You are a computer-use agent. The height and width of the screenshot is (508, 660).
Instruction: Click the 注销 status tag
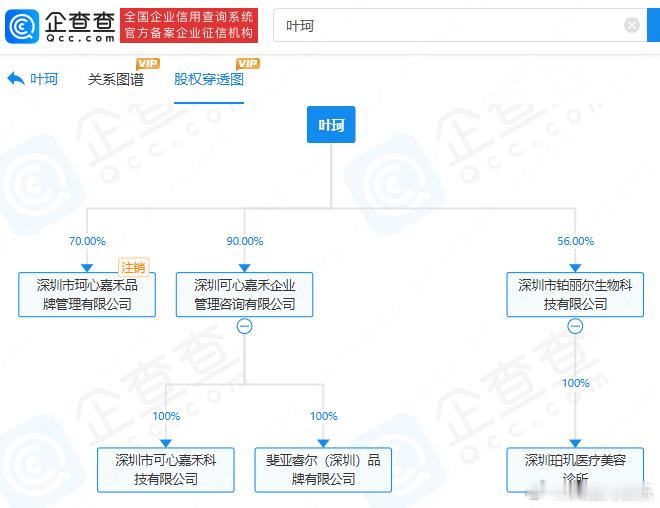pos(133,267)
